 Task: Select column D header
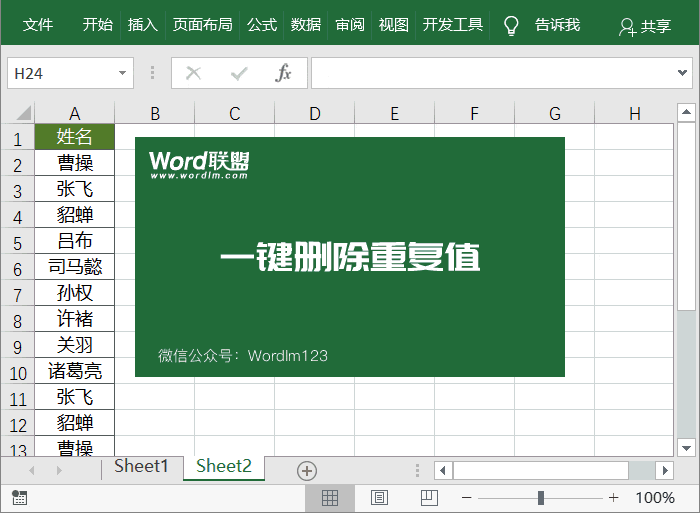pos(314,114)
